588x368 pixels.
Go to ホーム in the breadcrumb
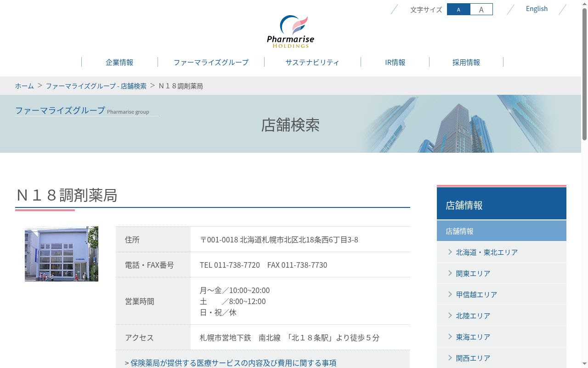coord(24,86)
